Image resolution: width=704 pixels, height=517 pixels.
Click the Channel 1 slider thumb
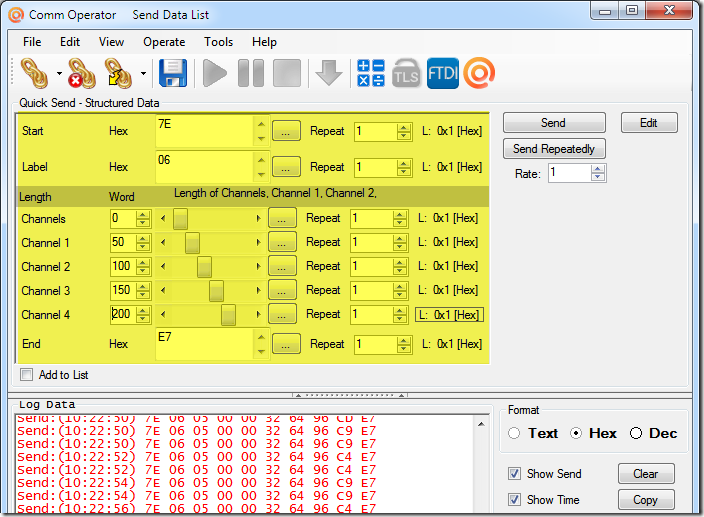click(x=192, y=243)
